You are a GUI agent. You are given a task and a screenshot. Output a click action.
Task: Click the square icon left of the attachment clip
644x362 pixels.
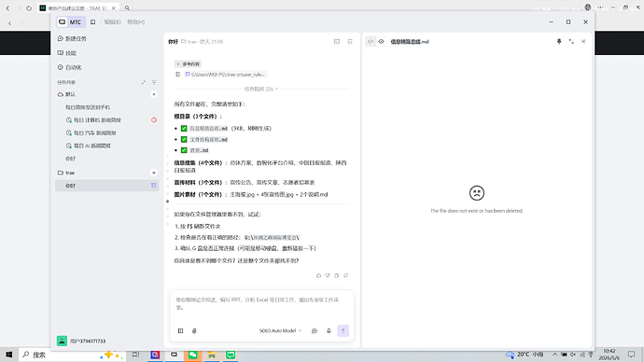(181, 331)
